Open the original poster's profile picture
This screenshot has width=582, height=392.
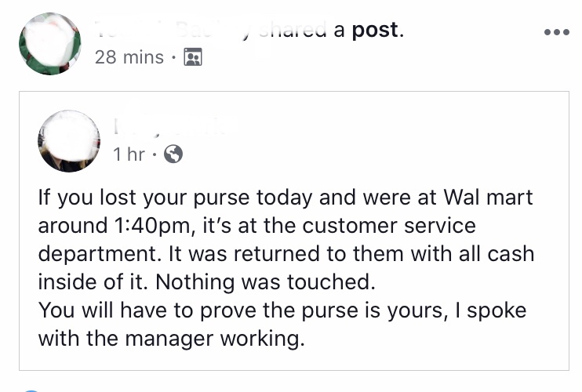[69, 140]
